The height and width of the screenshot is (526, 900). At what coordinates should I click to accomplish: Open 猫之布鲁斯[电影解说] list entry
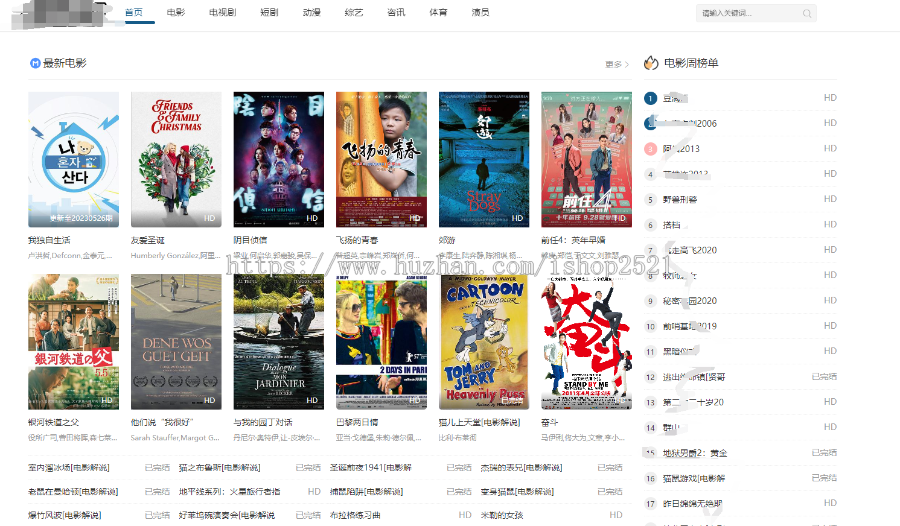click(x=220, y=467)
